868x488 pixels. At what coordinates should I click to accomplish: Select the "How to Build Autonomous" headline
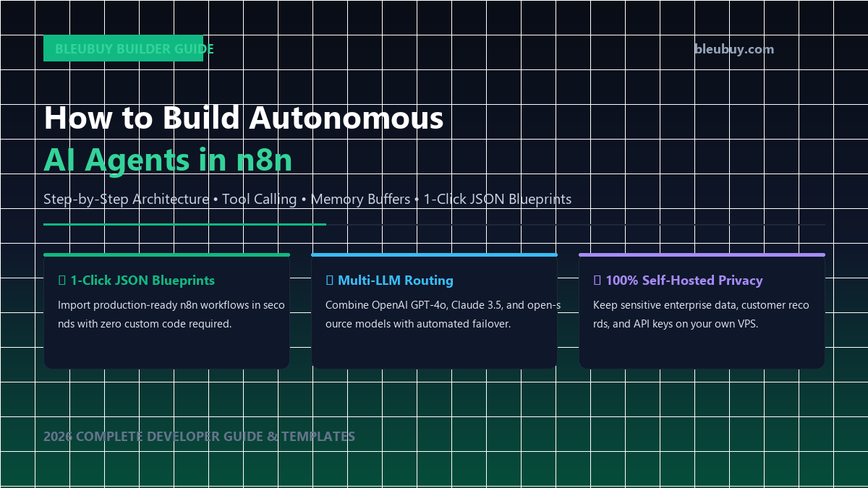[244, 118]
